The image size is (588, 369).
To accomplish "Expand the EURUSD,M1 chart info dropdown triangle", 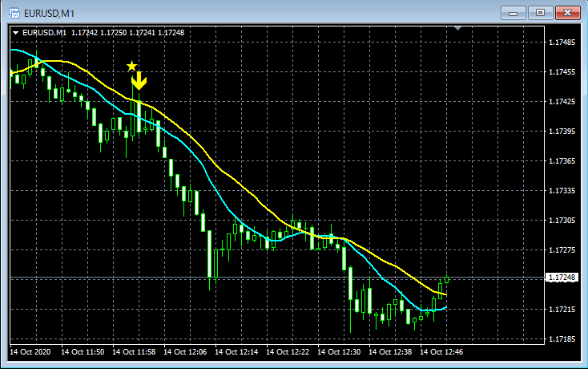I will (x=16, y=33).
